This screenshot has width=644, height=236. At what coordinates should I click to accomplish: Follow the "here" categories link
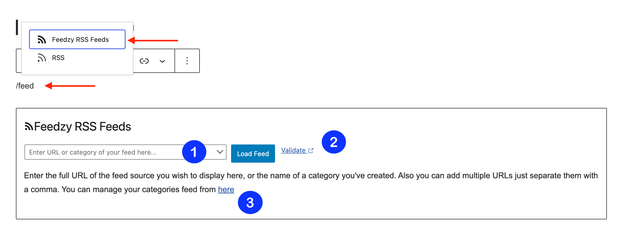pyautogui.click(x=226, y=189)
